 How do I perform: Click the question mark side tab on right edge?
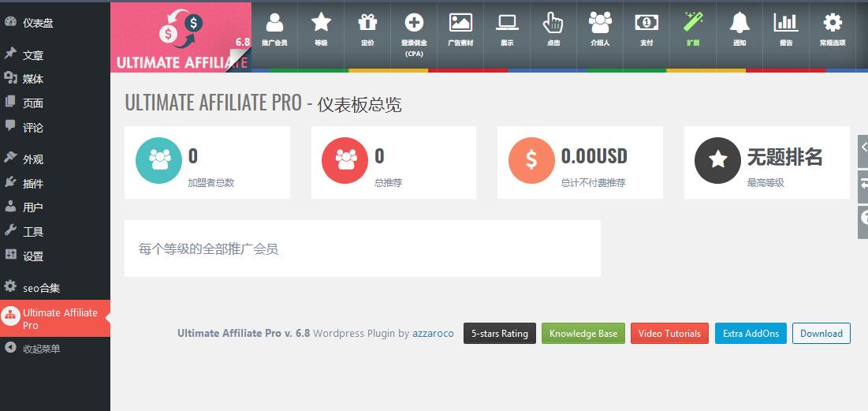[x=863, y=222]
